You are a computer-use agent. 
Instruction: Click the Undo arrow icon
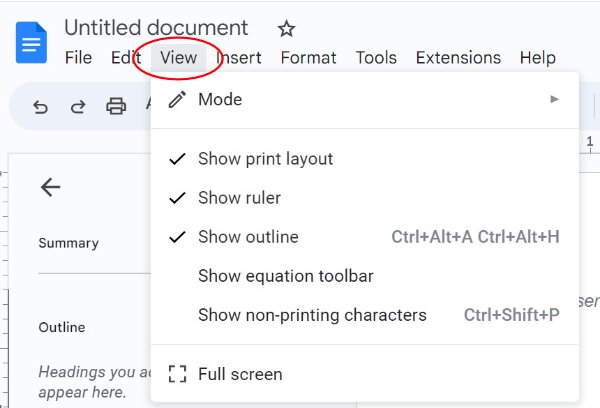pyautogui.click(x=40, y=107)
